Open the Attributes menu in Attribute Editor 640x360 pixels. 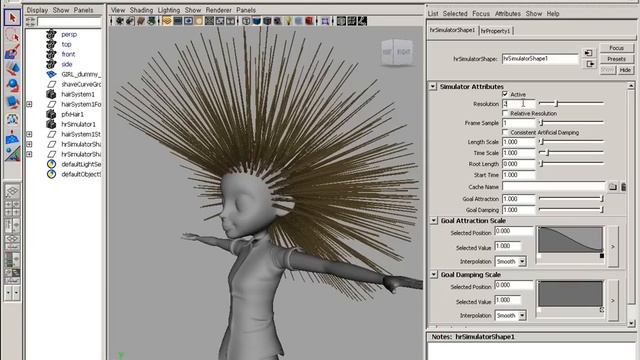[x=508, y=13]
